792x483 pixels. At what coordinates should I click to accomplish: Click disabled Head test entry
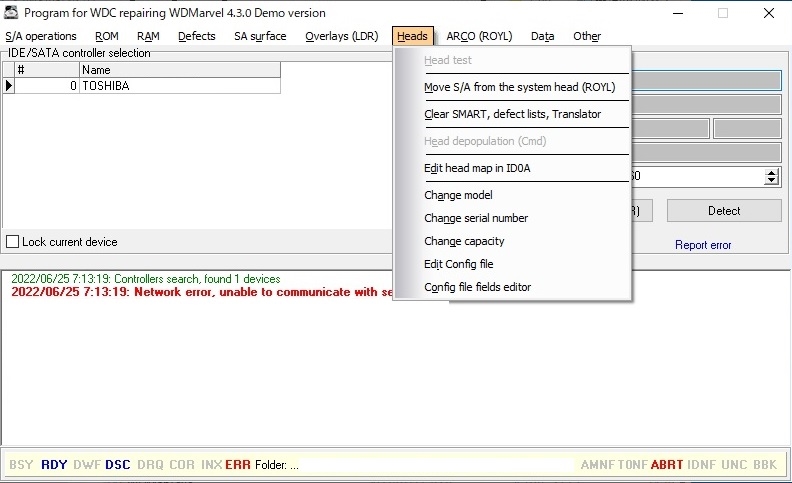[448, 60]
